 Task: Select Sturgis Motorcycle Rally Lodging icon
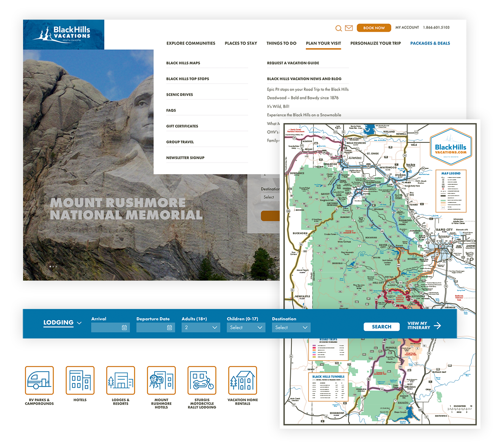coord(202,380)
